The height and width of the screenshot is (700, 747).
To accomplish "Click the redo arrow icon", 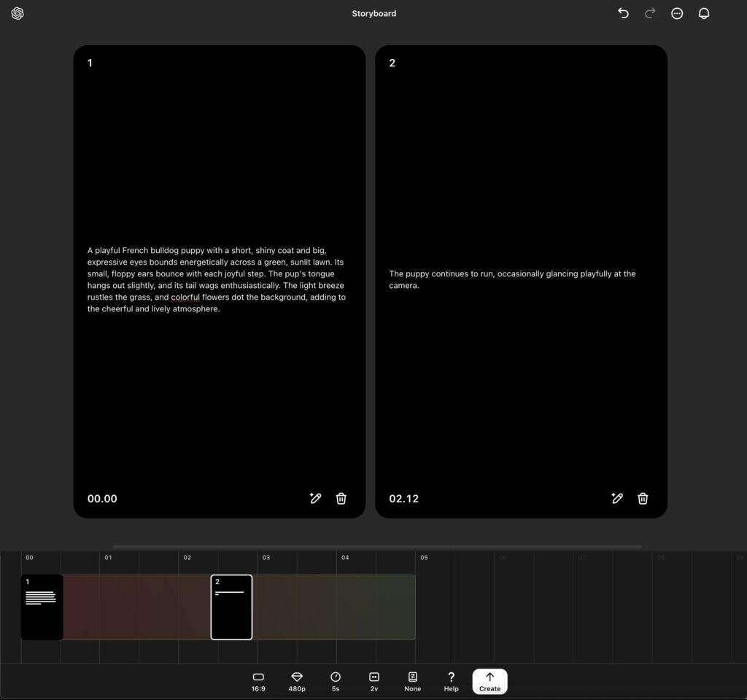I will tap(650, 13).
